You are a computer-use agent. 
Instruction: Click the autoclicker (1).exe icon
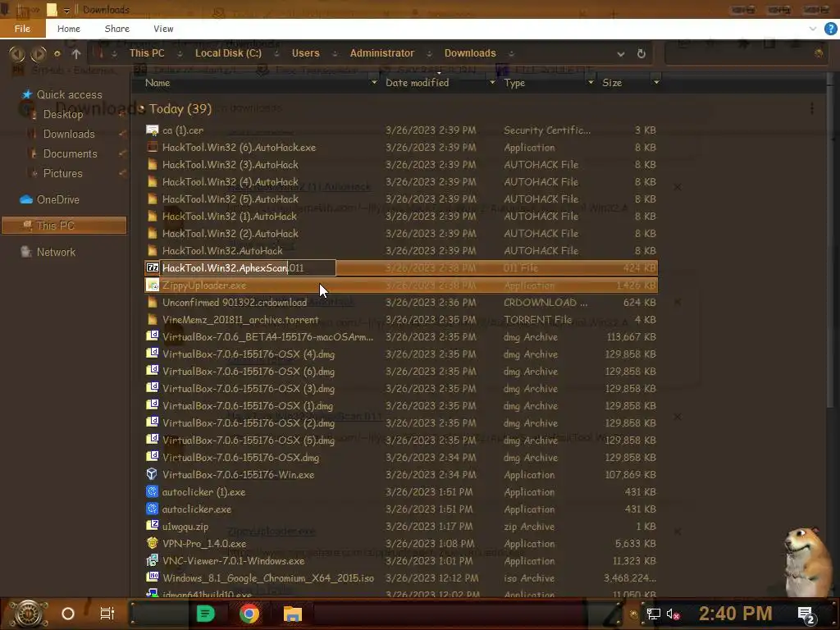(152, 491)
